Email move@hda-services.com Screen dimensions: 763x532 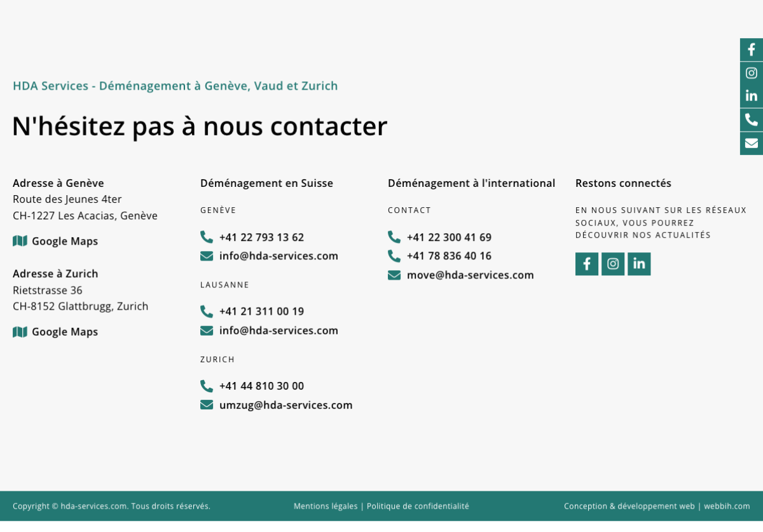coord(470,275)
